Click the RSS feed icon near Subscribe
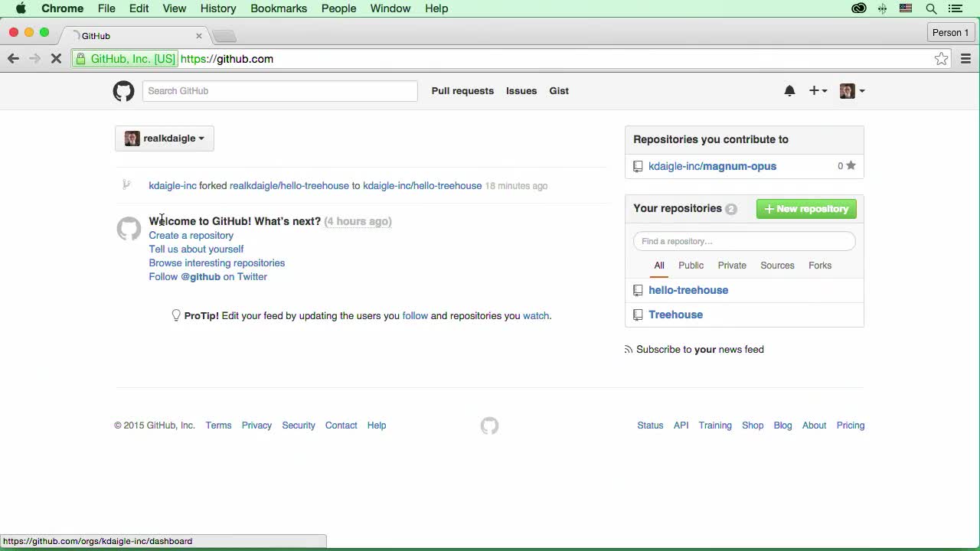The width and height of the screenshot is (980, 551). coord(628,349)
